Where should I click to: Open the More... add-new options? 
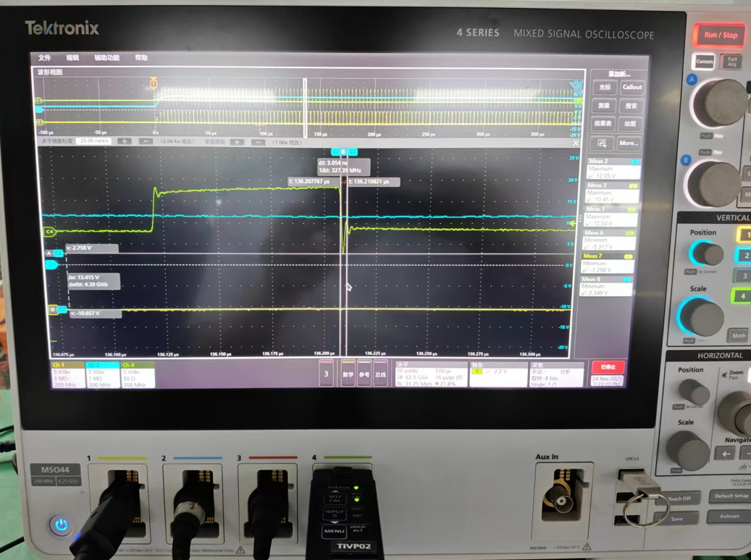tap(629, 143)
